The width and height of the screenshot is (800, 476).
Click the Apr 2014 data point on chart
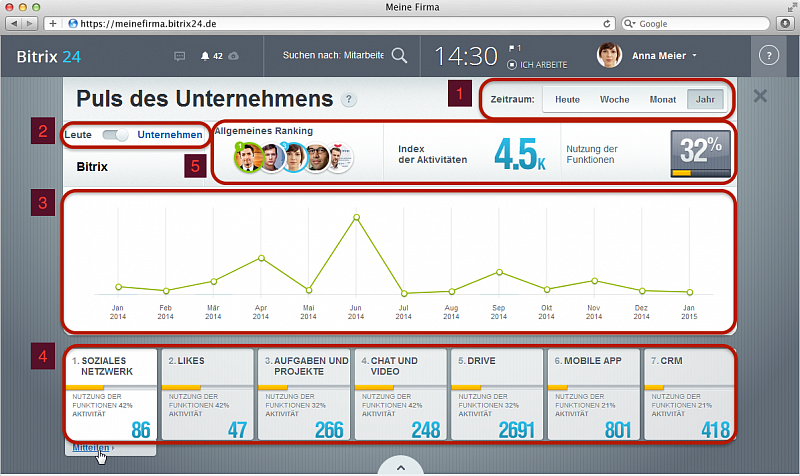click(261, 258)
